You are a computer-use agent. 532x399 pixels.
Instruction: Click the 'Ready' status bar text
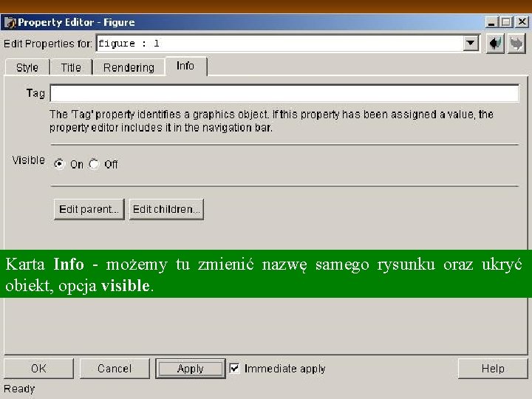click(19, 389)
